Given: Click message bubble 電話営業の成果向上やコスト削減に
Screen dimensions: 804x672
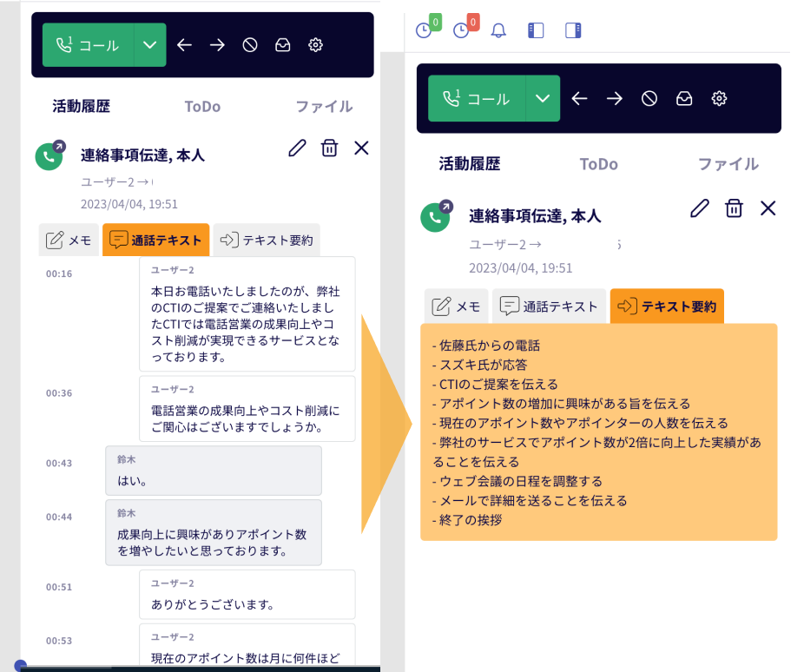Looking at the screenshot, I should coord(247,409).
